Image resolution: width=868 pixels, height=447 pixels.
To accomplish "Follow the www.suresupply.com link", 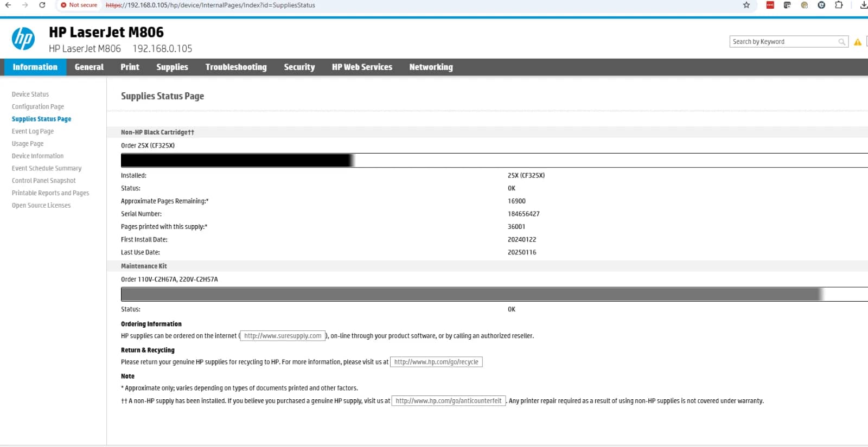I will point(283,336).
